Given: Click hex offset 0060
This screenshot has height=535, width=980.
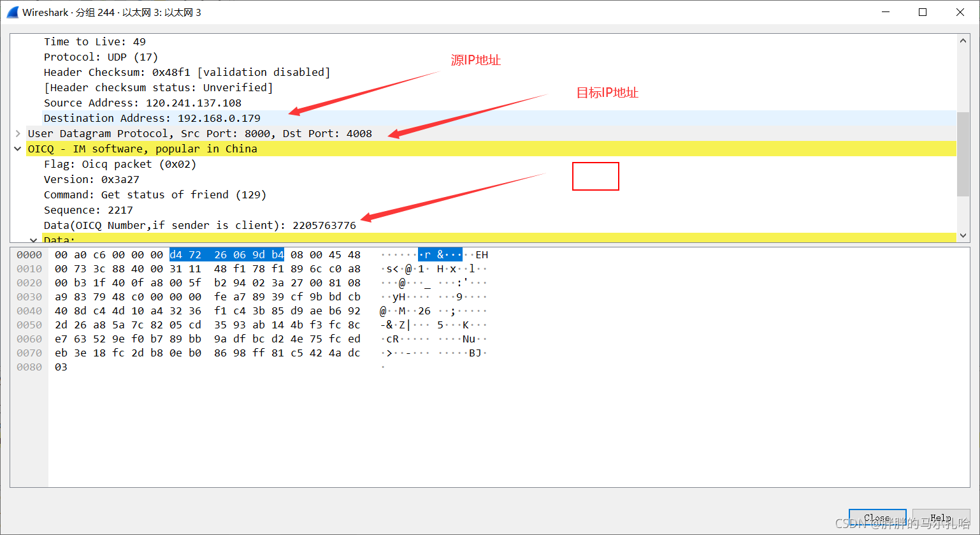Looking at the screenshot, I should coord(29,339).
